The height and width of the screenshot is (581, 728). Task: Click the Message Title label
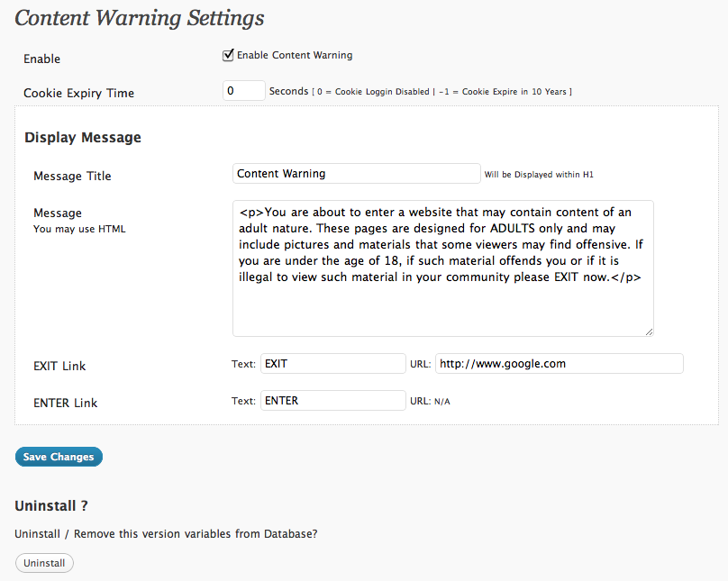pos(72,176)
